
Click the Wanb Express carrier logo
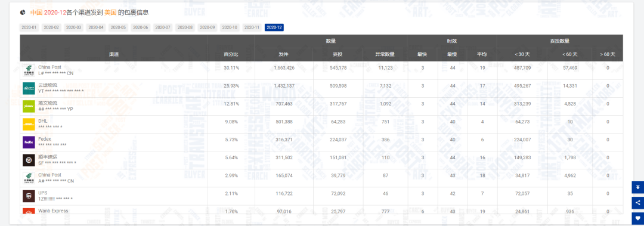[29, 211]
